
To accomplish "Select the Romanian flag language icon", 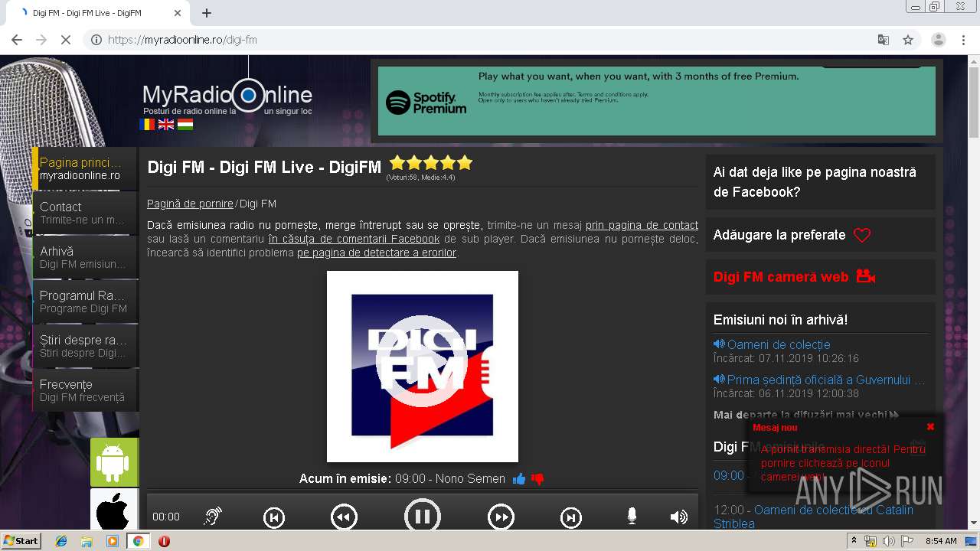I will point(147,124).
